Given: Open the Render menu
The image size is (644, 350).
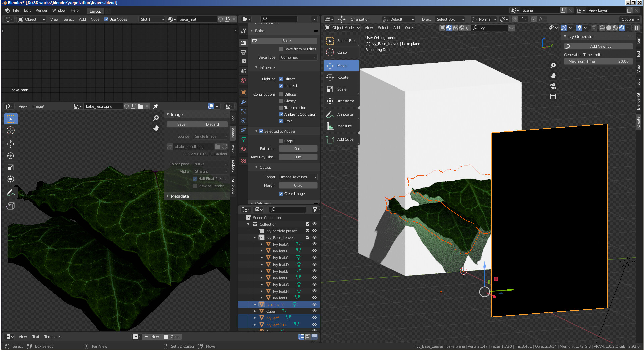Looking at the screenshot, I should coord(42,10).
